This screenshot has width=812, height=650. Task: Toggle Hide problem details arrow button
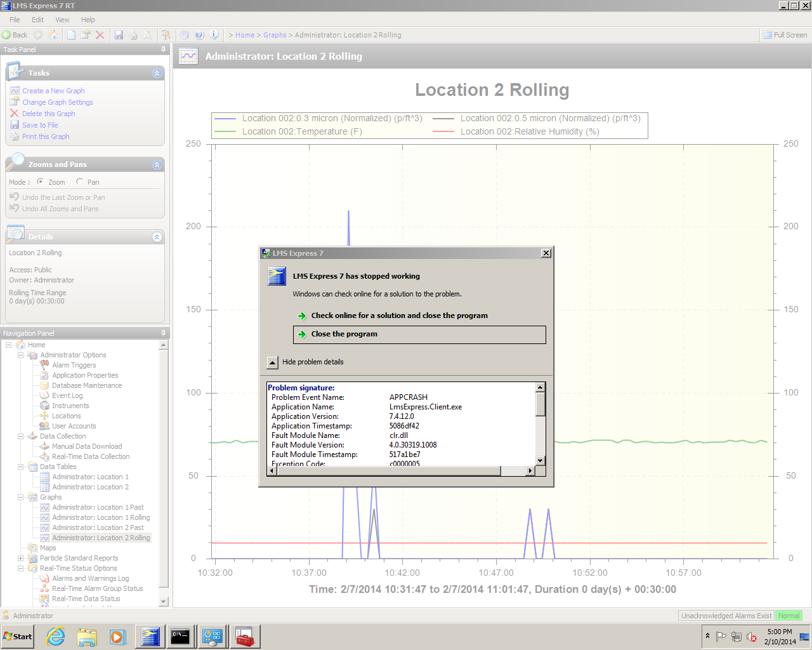pos(272,362)
